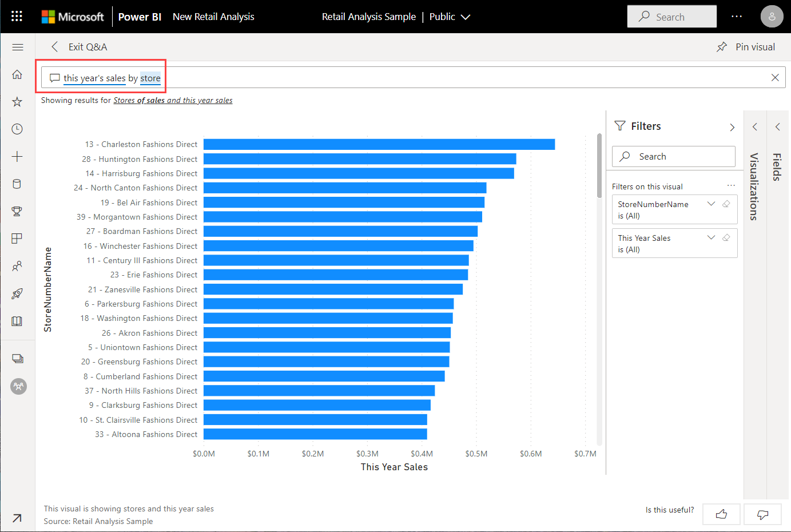Pin visual to a dashboard
The height and width of the screenshot is (532, 791).
pos(746,47)
